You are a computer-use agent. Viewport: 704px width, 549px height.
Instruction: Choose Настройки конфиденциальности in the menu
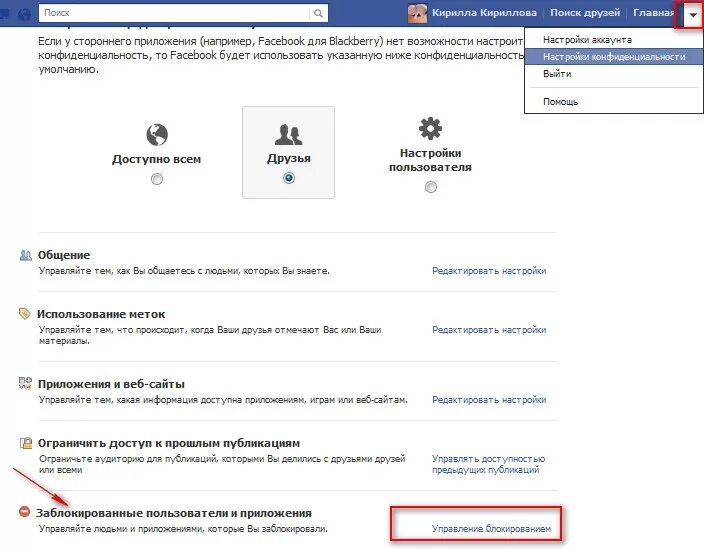613,57
